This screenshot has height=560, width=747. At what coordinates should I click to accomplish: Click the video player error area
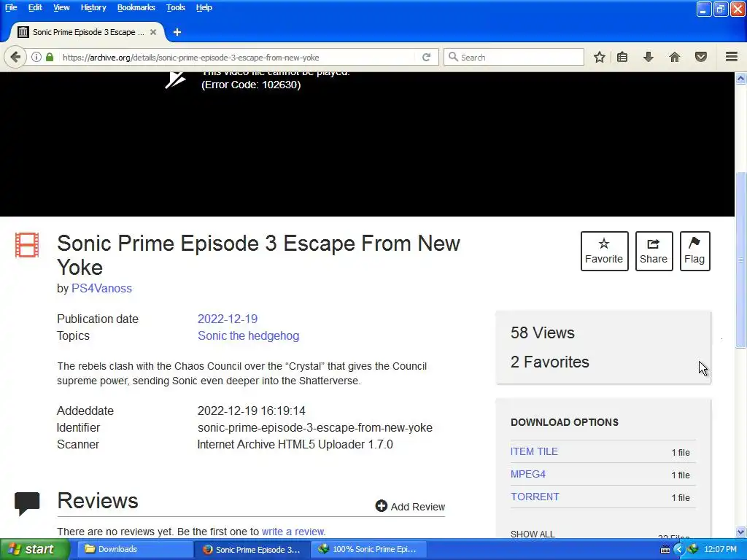[367, 144]
